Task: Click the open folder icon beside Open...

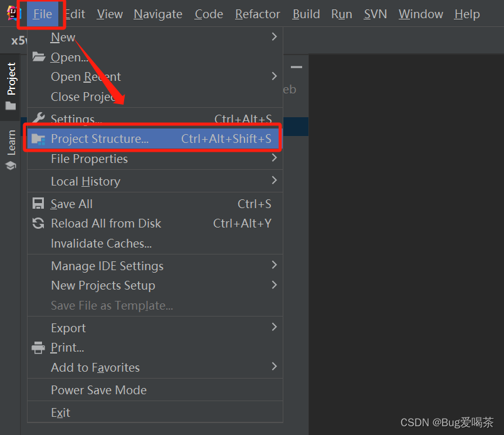Action: pyautogui.click(x=39, y=57)
